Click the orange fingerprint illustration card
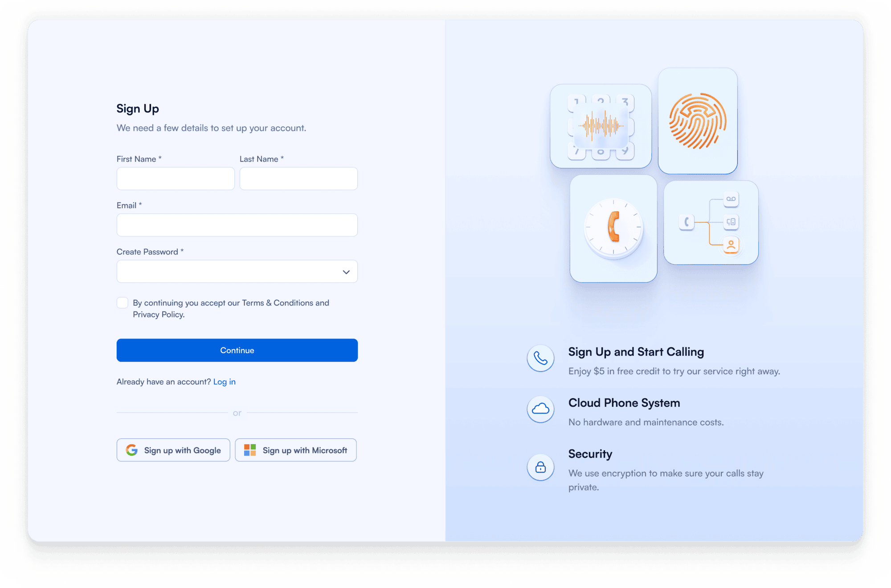891x588 pixels. 698,121
